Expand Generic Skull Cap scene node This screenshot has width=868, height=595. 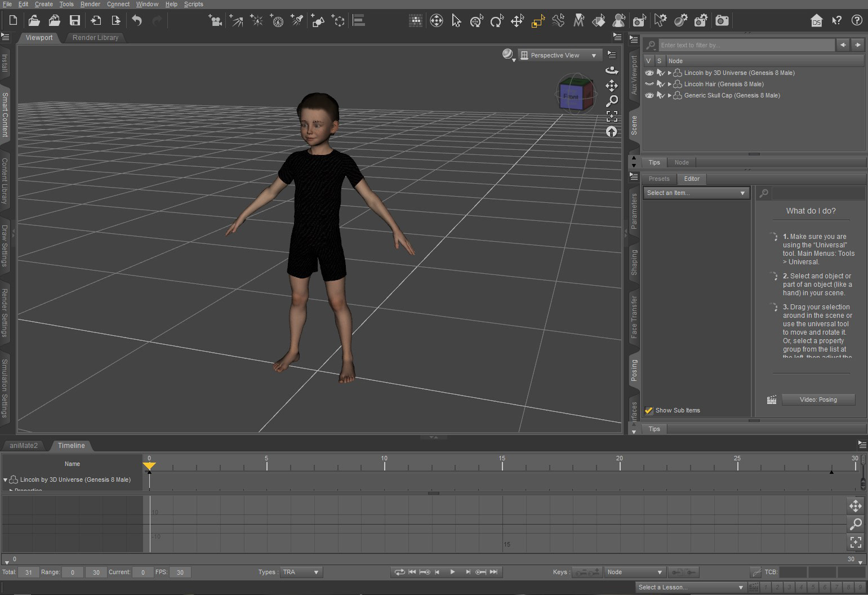click(670, 95)
